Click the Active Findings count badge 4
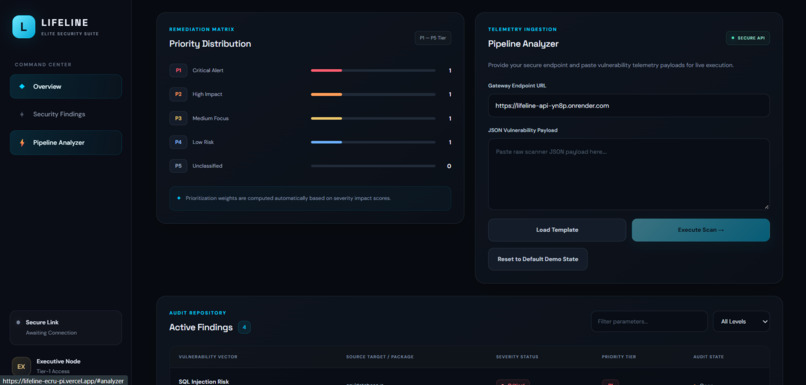The image size is (806, 385). [244, 327]
